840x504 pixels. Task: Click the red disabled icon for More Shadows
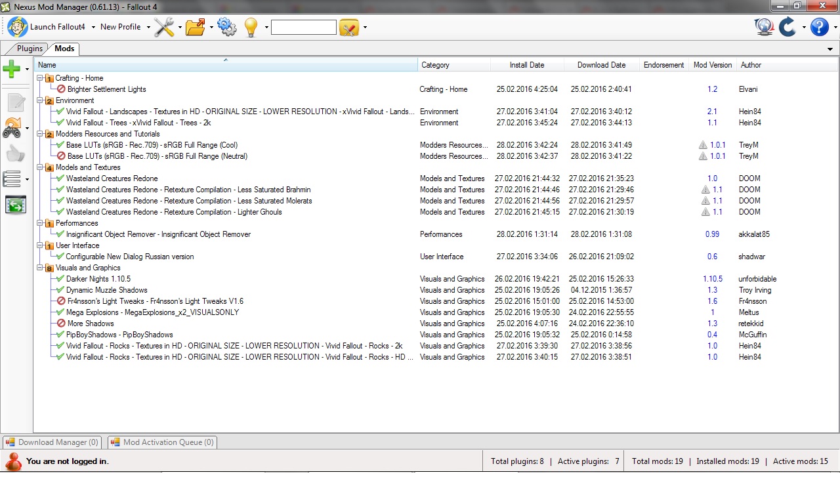click(x=61, y=324)
